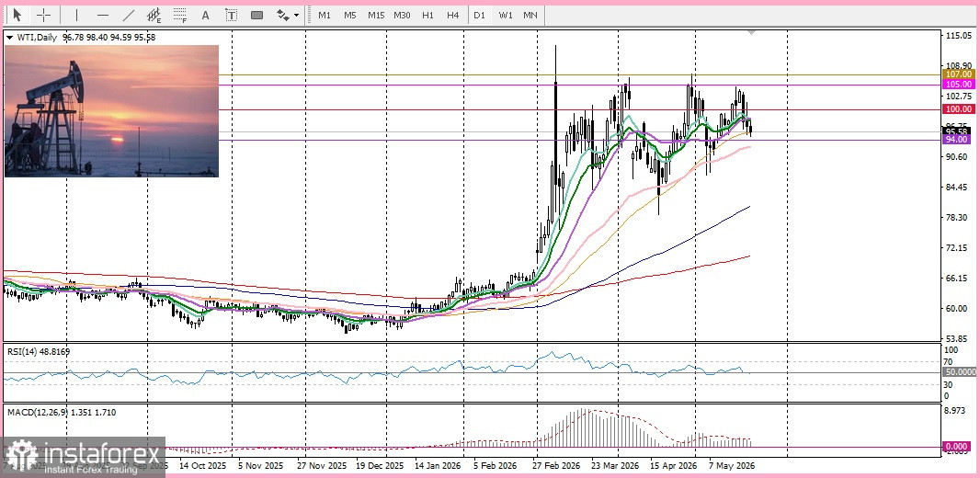Click the MACD 0.000 level label
Image resolution: width=980 pixels, height=478 pixels.
pos(957,448)
